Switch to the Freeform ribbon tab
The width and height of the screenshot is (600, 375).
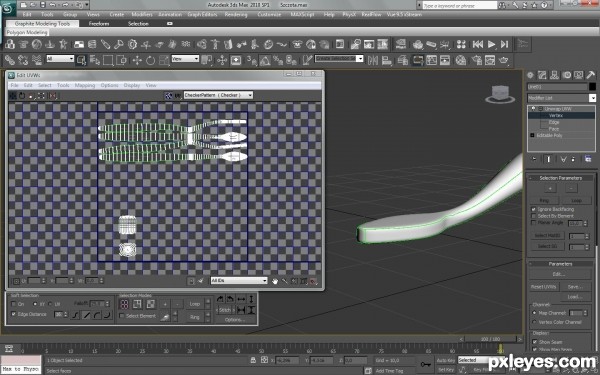[x=99, y=24]
